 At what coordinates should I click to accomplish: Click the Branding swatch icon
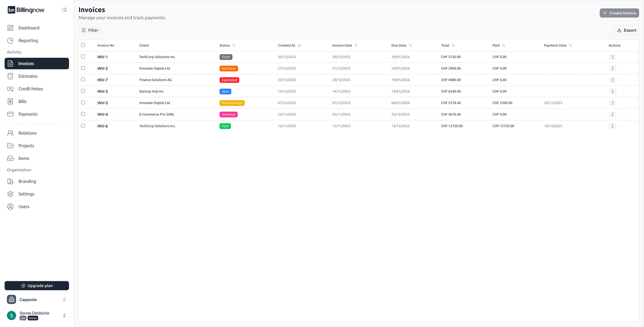point(10,181)
